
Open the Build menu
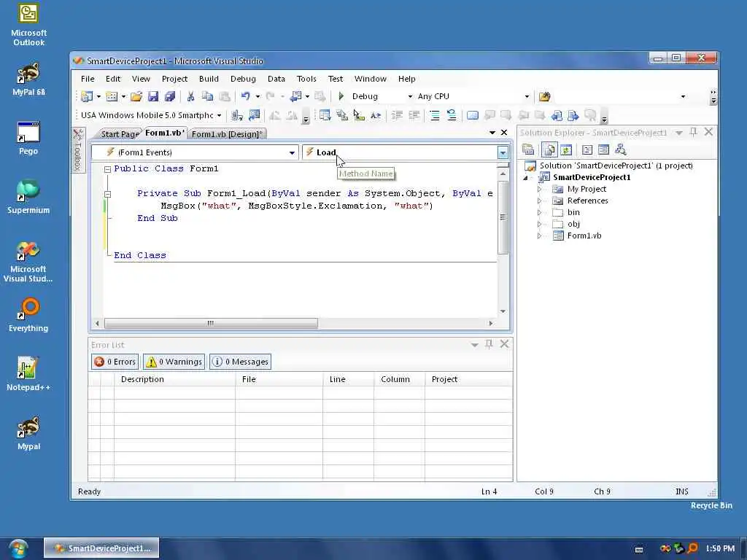tap(209, 79)
